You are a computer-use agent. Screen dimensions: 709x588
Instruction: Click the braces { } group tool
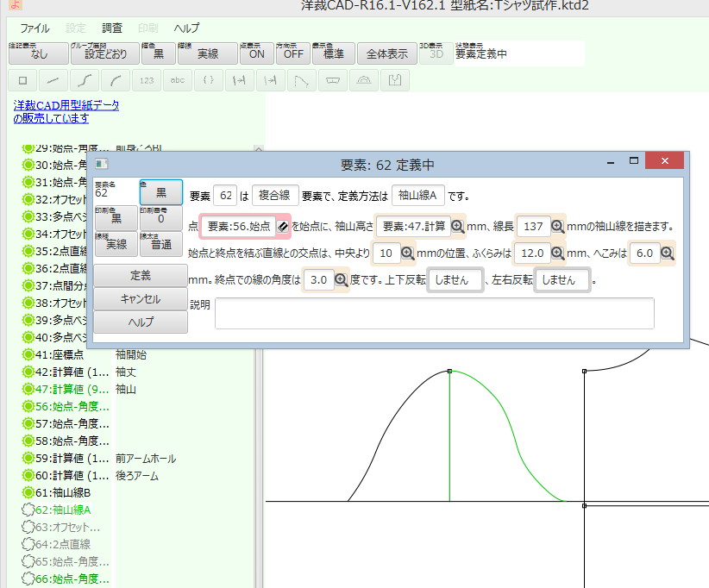[209, 80]
